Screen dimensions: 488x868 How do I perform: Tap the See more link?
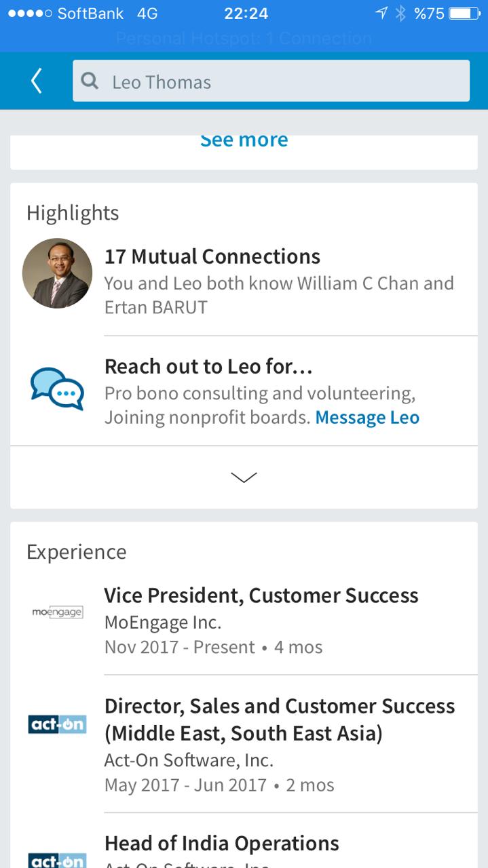244,140
